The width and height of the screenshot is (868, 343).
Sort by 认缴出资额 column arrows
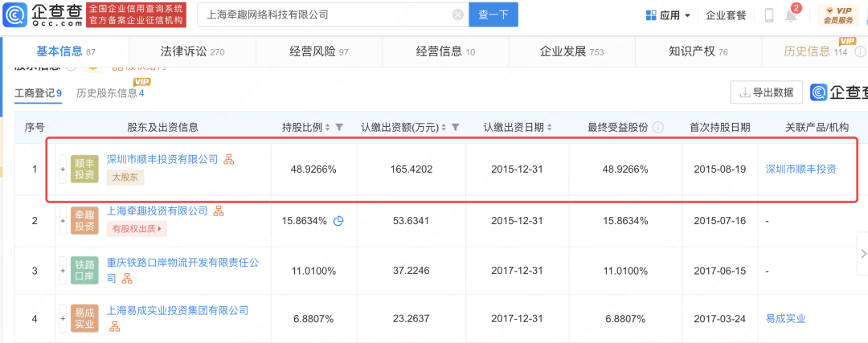tap(443, 128)
